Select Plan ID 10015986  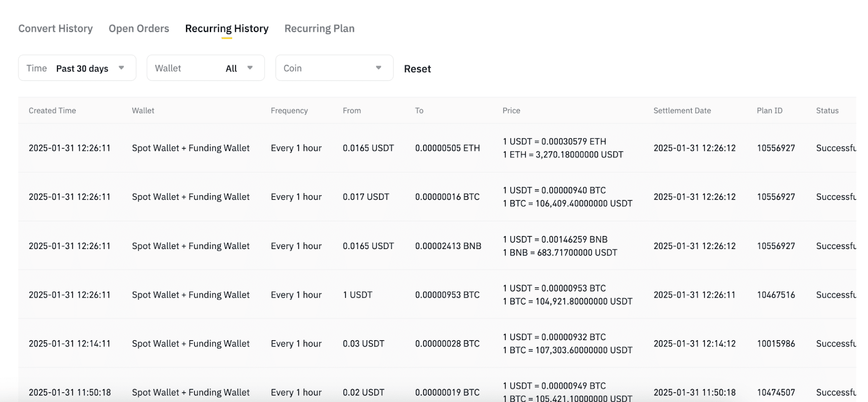(776, 344)
